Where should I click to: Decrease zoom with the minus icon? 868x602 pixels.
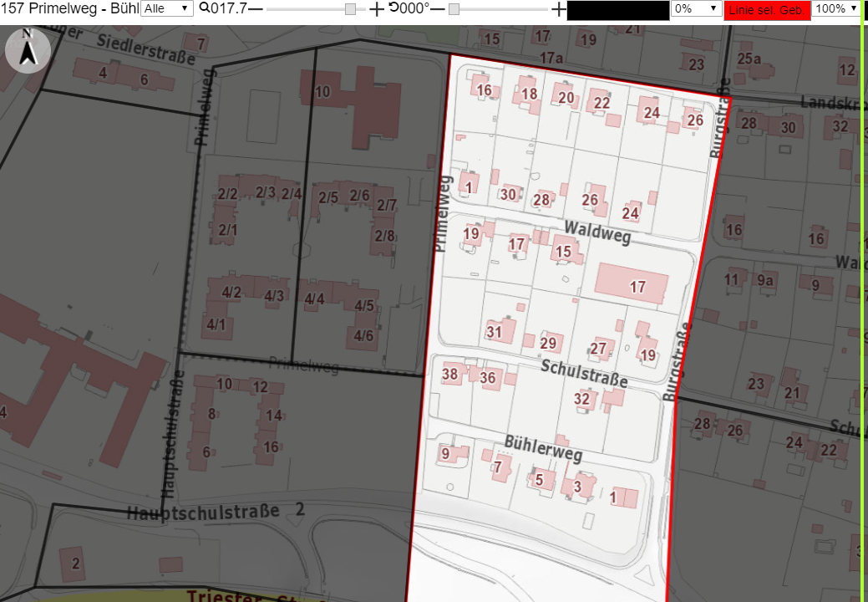(x=255, y=9)
